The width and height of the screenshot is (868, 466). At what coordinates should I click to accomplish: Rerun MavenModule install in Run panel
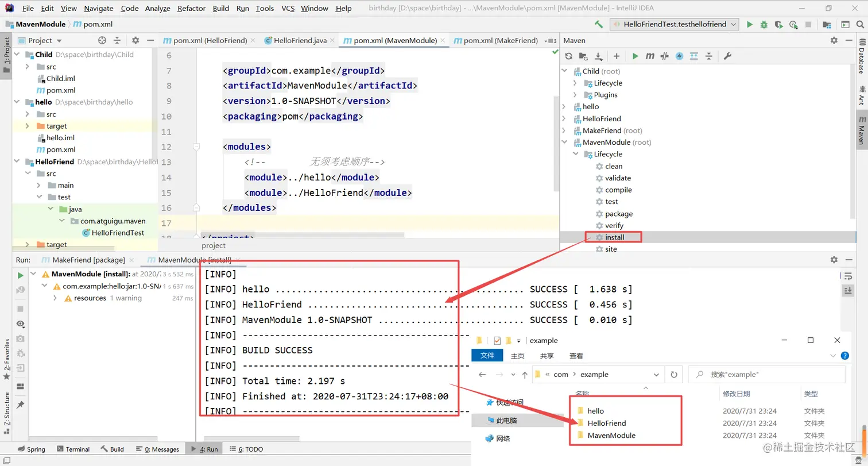[x=21, y=275]
